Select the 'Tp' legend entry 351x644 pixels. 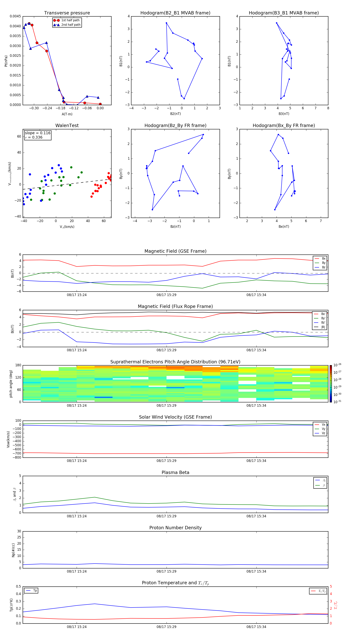coord(31,591)
